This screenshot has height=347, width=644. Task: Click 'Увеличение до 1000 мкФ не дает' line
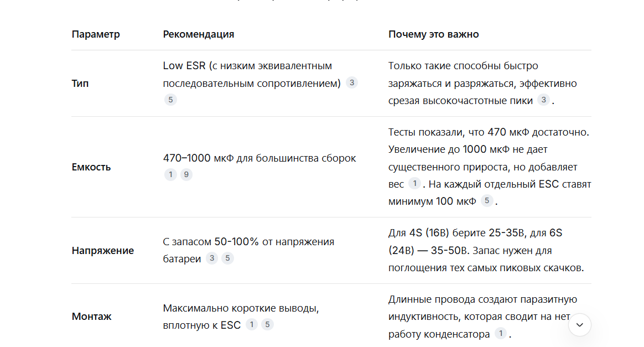pyautogui.click(x=468, y=149)
